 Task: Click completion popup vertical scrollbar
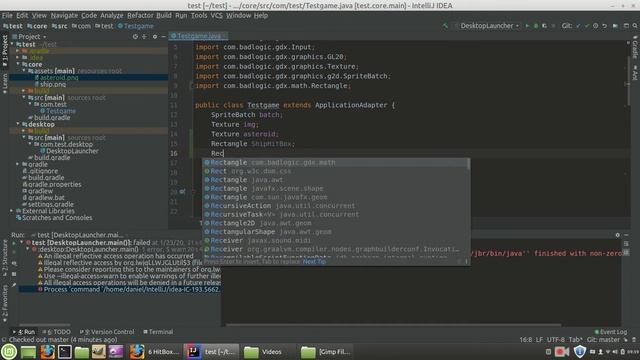tap(468, 164)
